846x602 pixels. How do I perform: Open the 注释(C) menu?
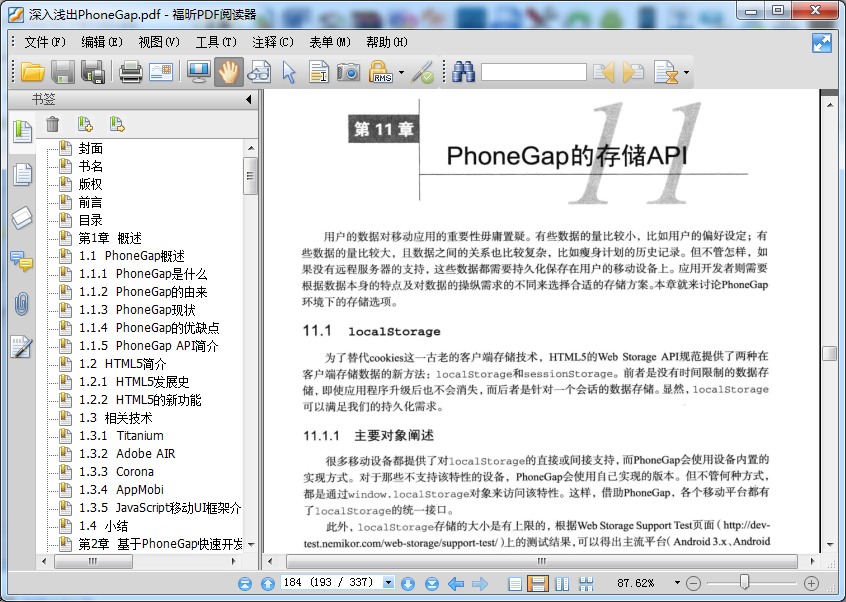(273, 42)
